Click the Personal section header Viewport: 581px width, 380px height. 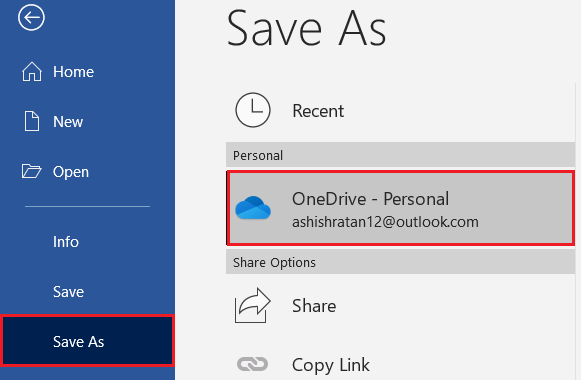[x=401, y=155]
